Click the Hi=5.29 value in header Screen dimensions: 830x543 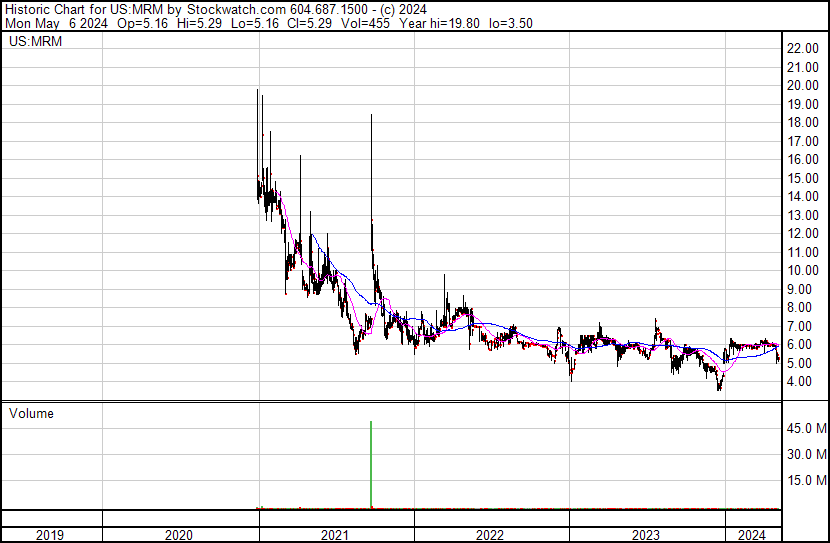[200, 23]
